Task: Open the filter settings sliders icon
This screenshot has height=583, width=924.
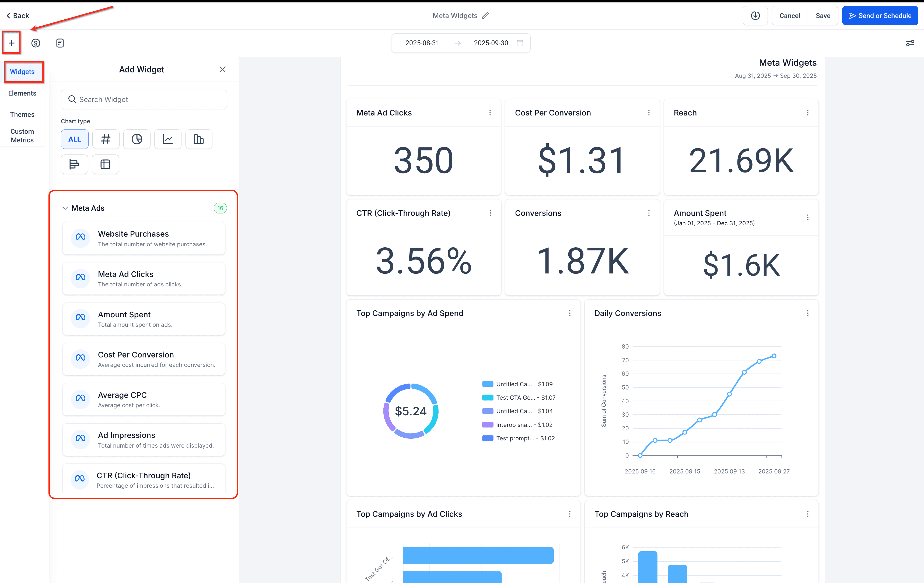Action: coord(910,43)
